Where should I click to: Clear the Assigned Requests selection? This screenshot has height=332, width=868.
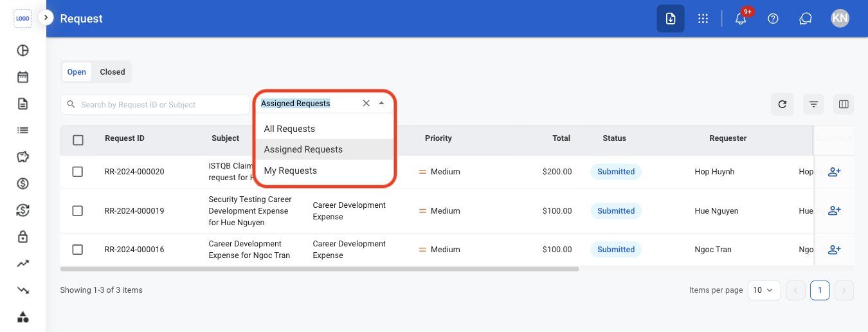tap(366, 103)
